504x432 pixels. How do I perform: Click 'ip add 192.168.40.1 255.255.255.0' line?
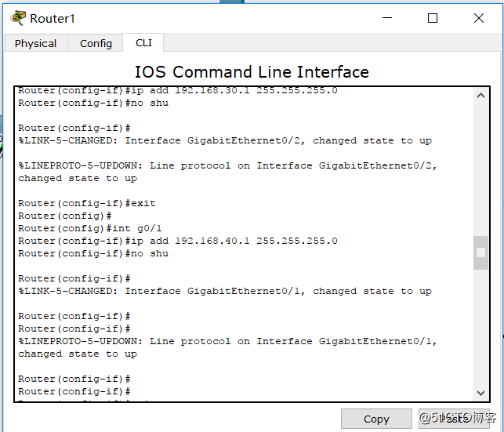click(178, 241)
